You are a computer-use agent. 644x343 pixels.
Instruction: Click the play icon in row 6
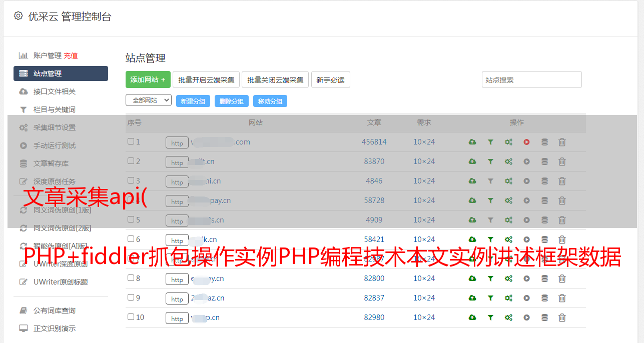tap(526, 239)
